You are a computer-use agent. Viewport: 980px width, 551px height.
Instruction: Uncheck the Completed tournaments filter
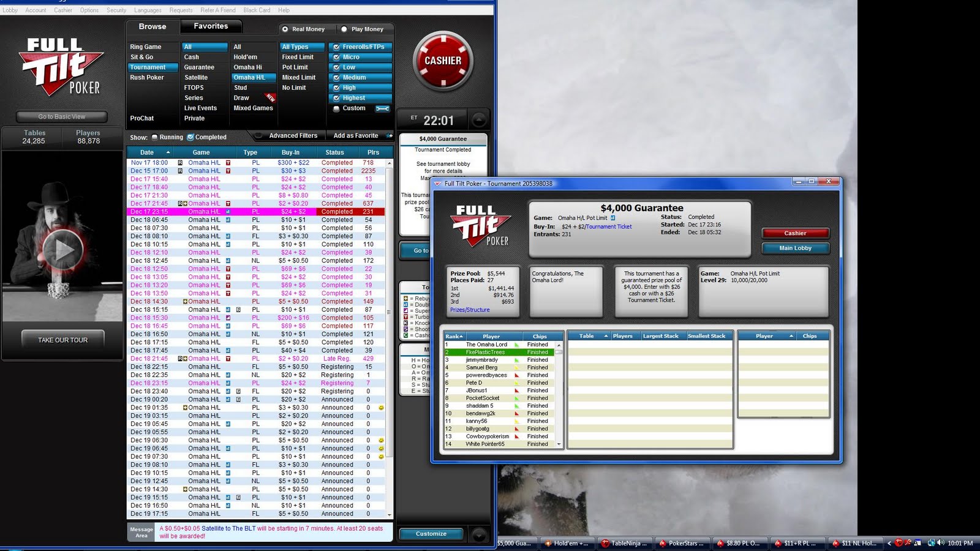tap(190, 137)
